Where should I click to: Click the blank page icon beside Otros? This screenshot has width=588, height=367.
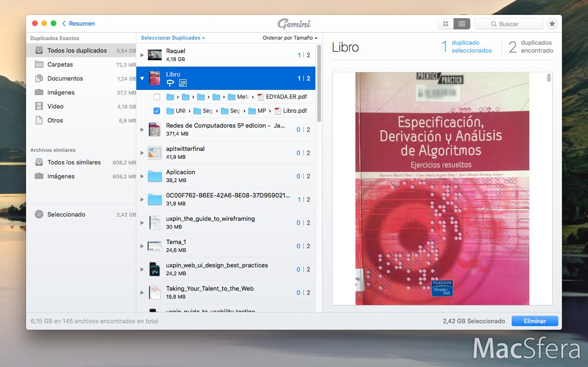[40, 120]
